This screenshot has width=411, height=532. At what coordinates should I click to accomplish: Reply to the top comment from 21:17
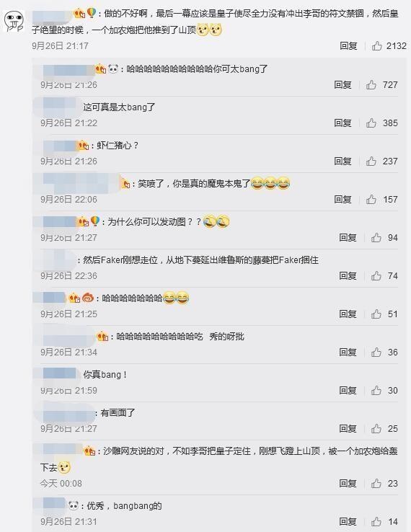pyautogui.click(x=348, y=46)
